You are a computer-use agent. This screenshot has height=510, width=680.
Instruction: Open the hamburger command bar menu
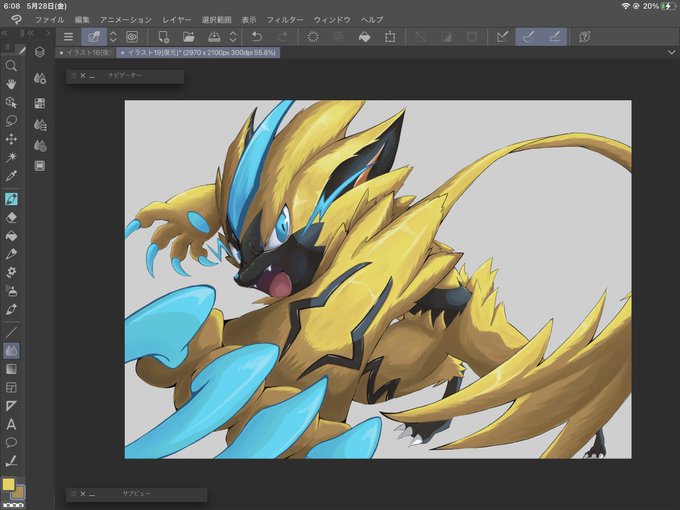click(x=68, y=37)
